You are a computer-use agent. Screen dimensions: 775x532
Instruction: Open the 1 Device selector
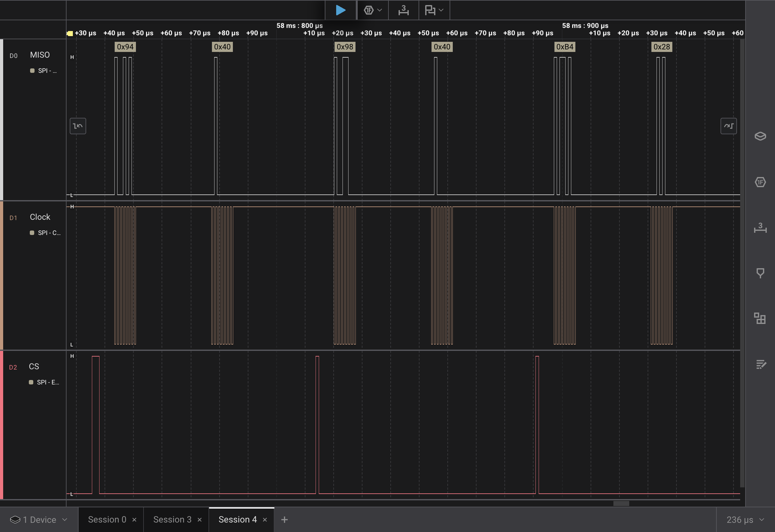[39, 520]
